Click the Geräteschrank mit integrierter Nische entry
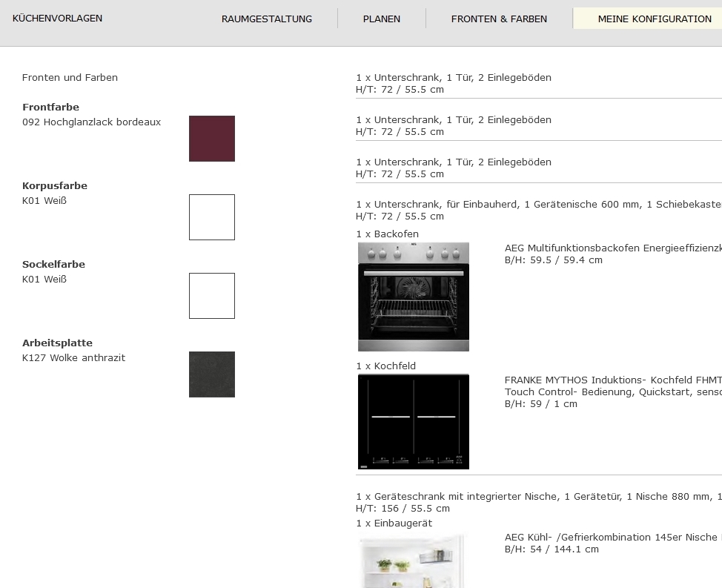 539,496
